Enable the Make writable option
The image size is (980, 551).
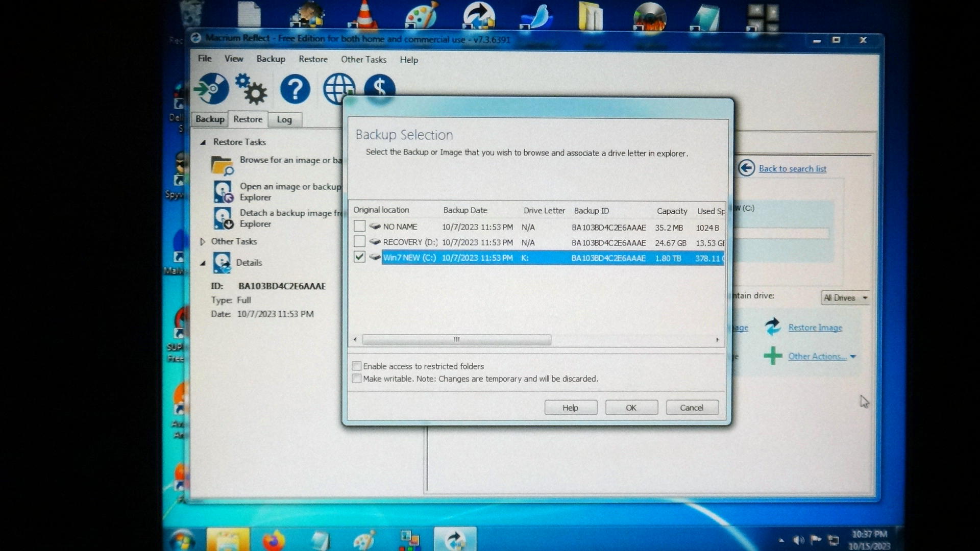pos(357,378)
